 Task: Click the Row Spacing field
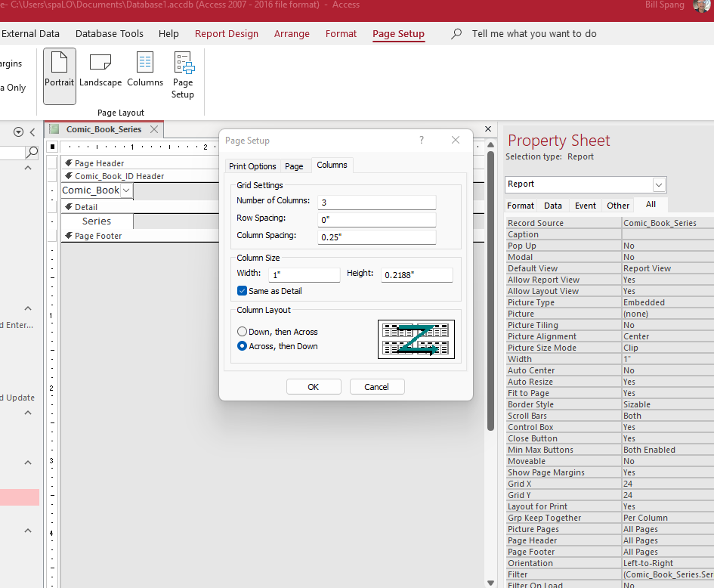point(376,219)
